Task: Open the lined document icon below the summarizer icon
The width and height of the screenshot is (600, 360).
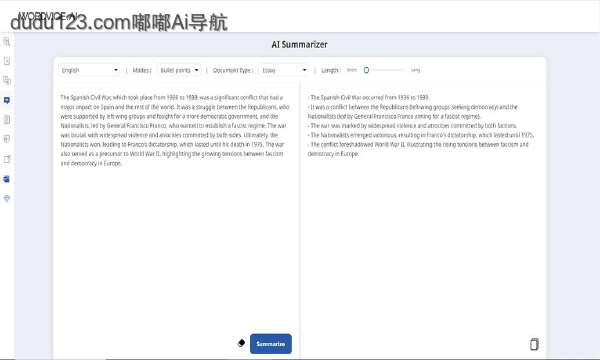Action: (x=7, y=120)
